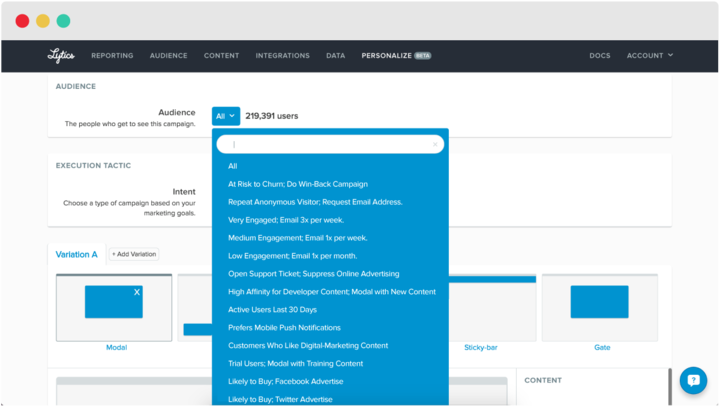Toggle the Audience 'All' dropdown
Screen dimensions: 720x406
tap(225, 116)
